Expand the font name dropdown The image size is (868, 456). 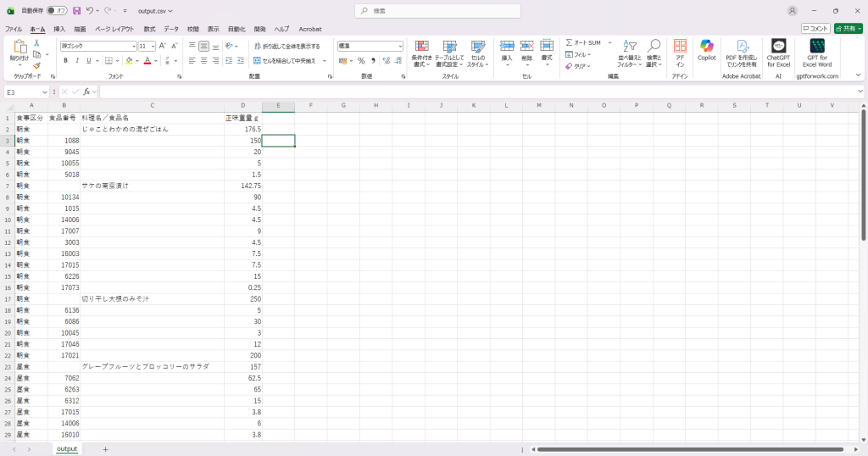(x=133, y=47)
